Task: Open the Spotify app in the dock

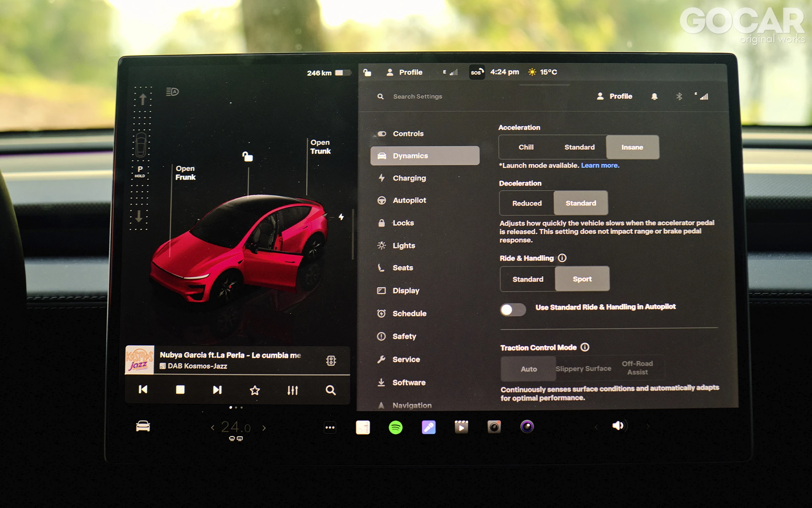Action: tap(395, 427)
